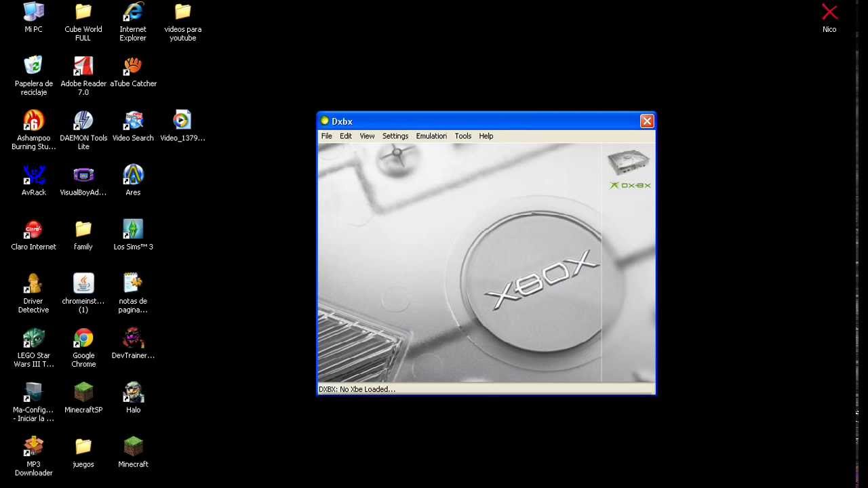Image resolution: width=868 pixels, height=488 pixels.
Task: Open Driver Detective
Action: (x=33, y=293)
